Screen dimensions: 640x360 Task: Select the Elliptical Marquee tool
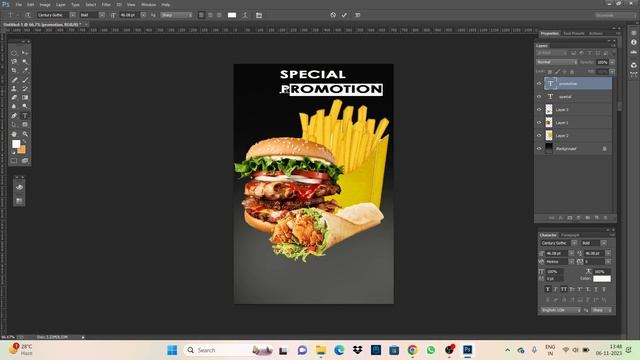coord(14,53)
